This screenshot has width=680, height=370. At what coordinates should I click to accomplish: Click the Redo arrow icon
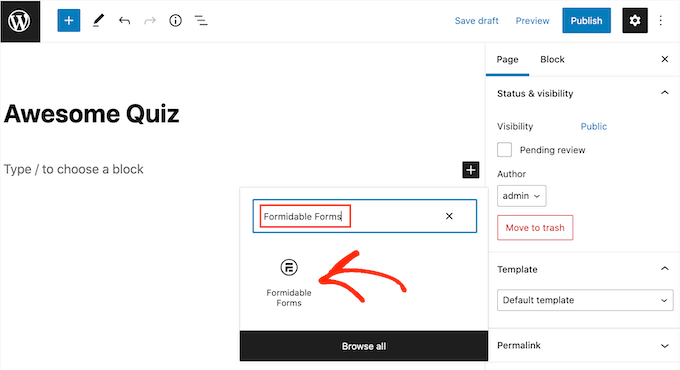click(x=150, y=20)
